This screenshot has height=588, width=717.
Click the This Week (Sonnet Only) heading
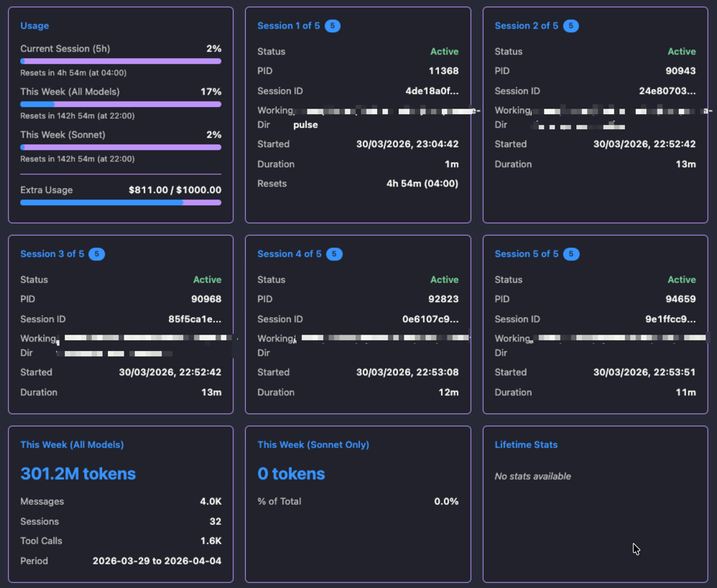pyautogui.click(x=313, y=444)
